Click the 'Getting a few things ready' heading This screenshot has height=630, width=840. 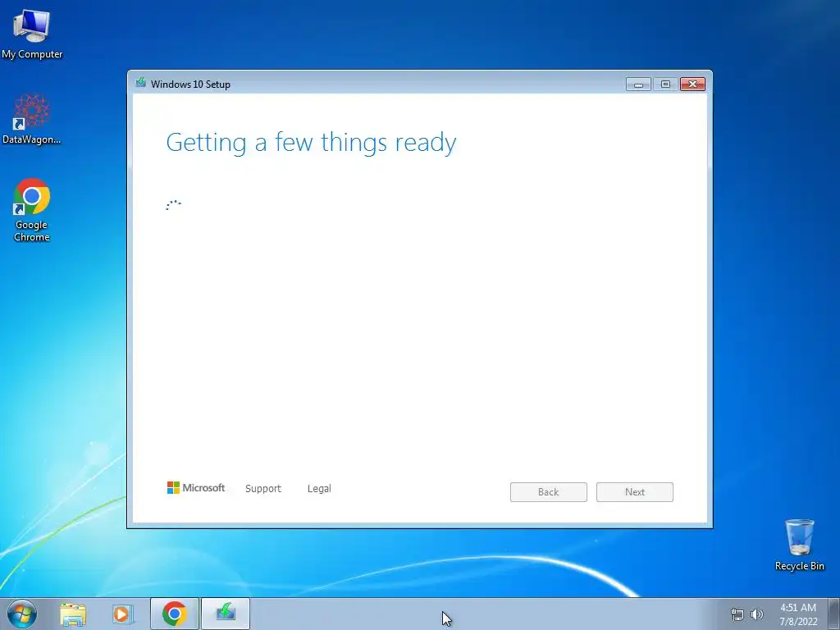point(311,143)
